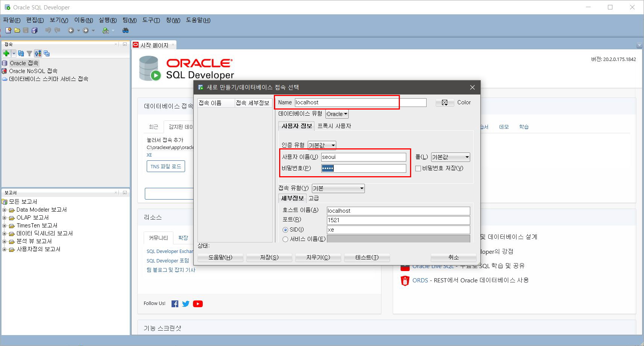Select the 시작 페이지 tab
This screenshot has width=644, height=346.
[x=154, y=45]
